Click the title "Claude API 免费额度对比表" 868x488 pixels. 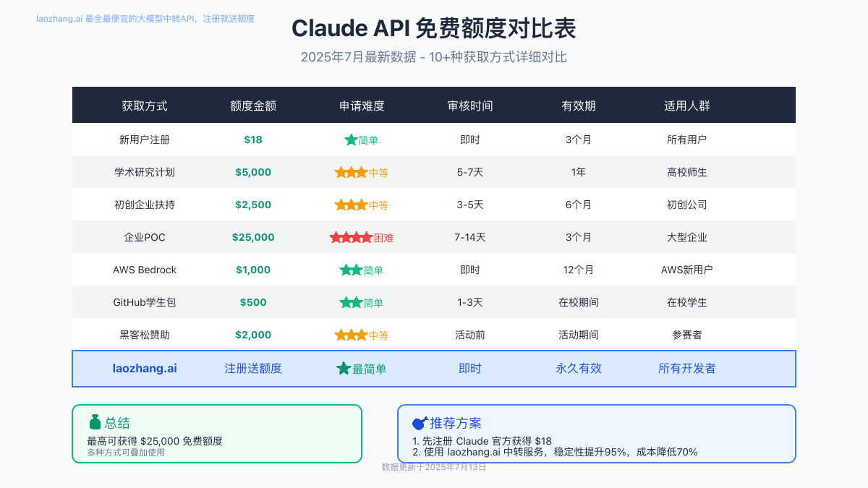pyautogui.click(x=434, y=29)
